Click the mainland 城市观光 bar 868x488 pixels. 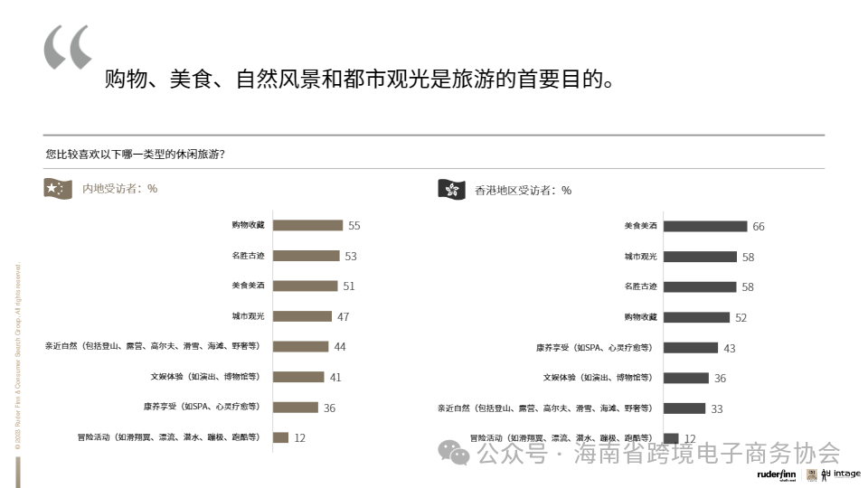coord(302,316)
